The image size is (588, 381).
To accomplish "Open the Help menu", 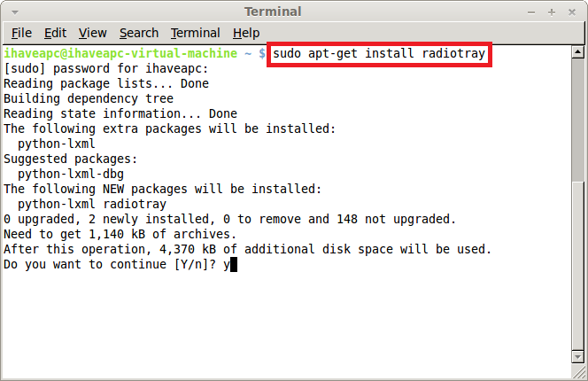I will 246,33.
